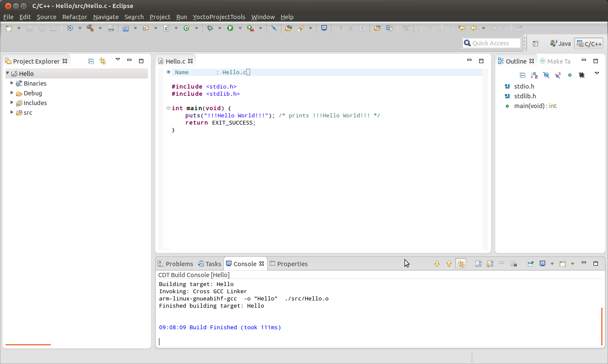Select the C/C++ perspective button

pos(589,44)
